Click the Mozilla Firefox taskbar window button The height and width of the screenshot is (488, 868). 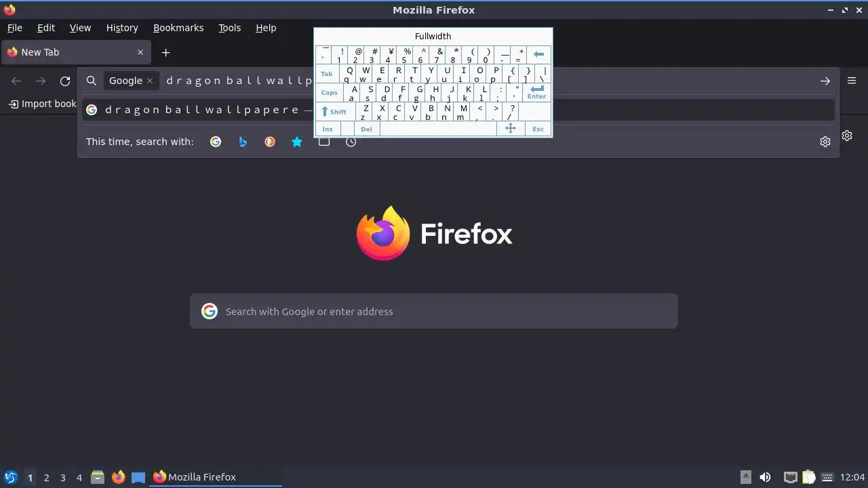[216, 477]
